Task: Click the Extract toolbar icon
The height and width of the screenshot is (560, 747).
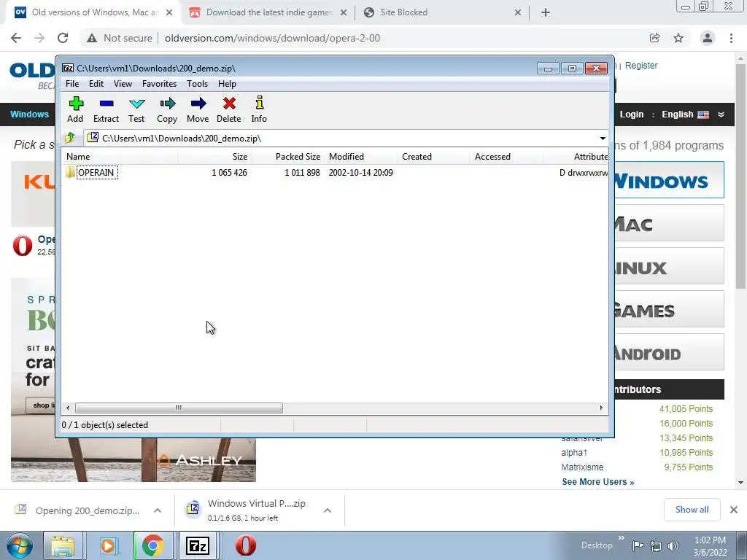Action: (106, 109)
